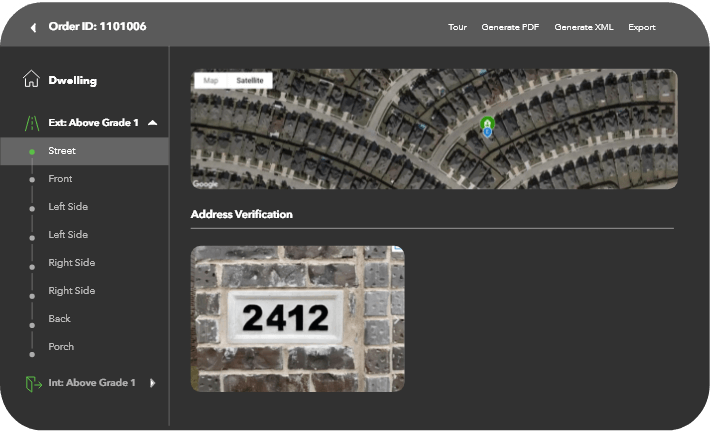This screenshot has width=710, height=431.
Task: Click the gray dot beside Porch
Action: click(32, 354)
